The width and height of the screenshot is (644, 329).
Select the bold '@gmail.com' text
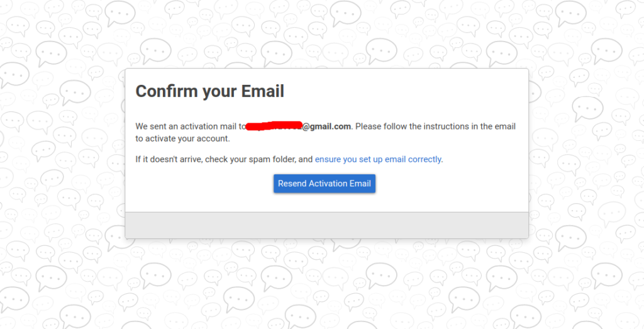[326, 126]
